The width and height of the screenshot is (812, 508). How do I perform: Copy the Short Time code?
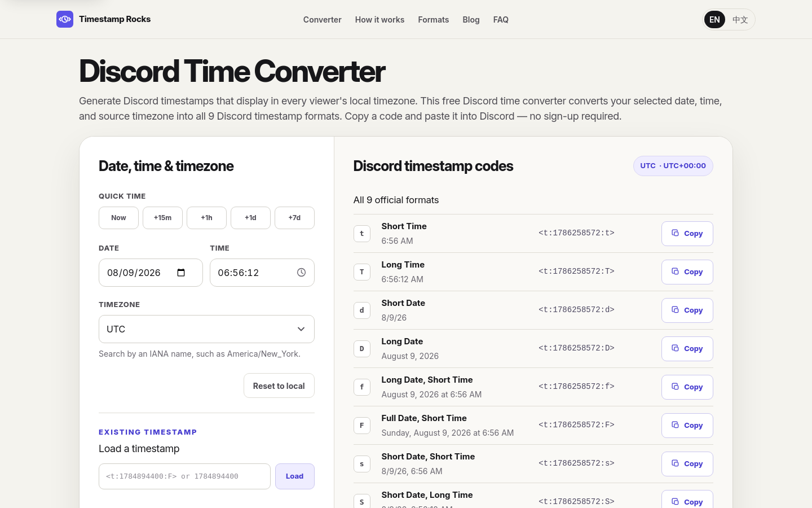pyautogui.click(x=687, y=234)
